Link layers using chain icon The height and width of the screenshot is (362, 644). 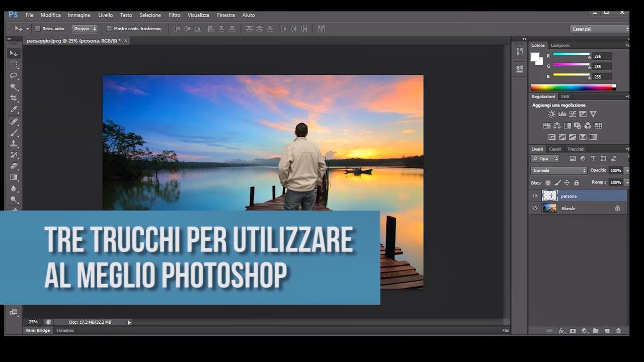[x=549, y=331]
